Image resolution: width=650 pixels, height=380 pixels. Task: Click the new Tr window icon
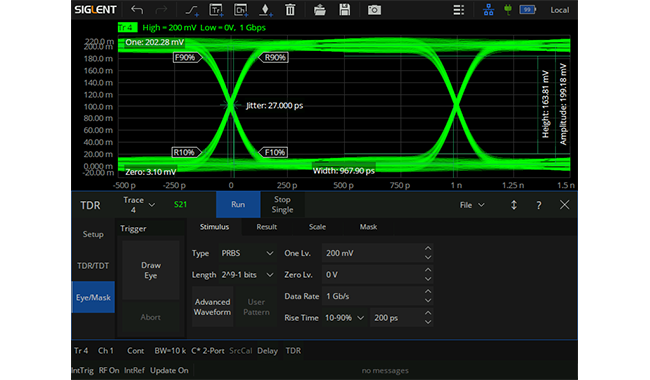click(x=216, y=10)
